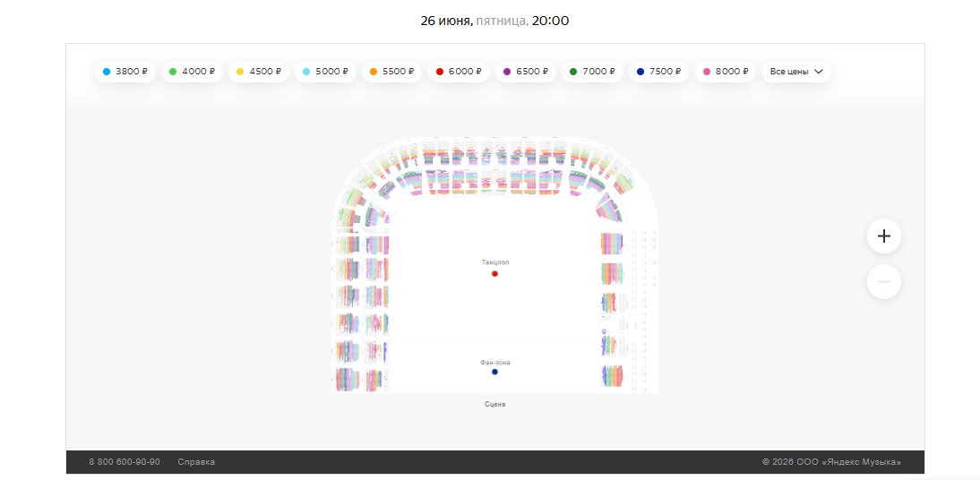Viewport: 980px width, 480px height.
Task: Toggle the 4500 ₽ price filter
Action: (258, 72)
